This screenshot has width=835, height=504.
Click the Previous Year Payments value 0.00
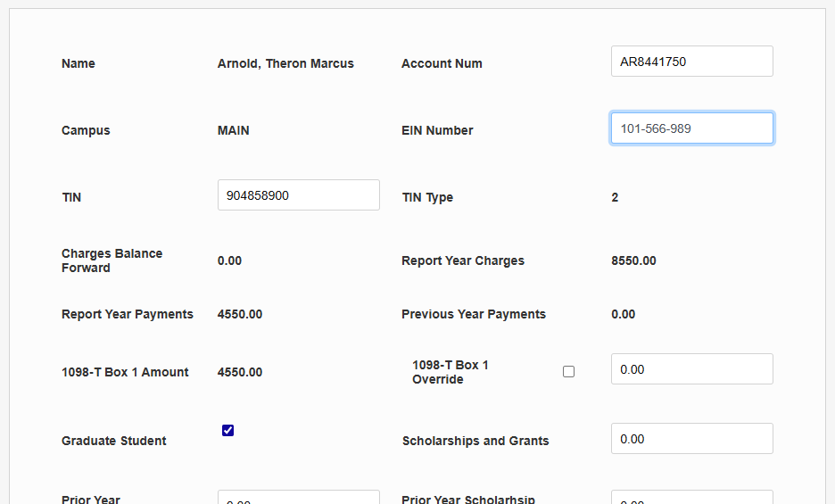(623, 314)
